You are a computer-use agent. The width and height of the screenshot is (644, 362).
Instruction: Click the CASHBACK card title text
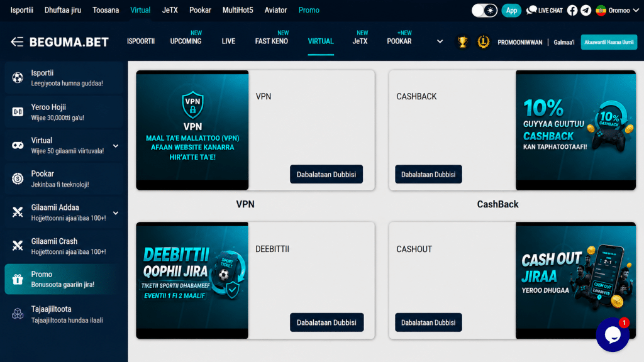coord(416,96)
